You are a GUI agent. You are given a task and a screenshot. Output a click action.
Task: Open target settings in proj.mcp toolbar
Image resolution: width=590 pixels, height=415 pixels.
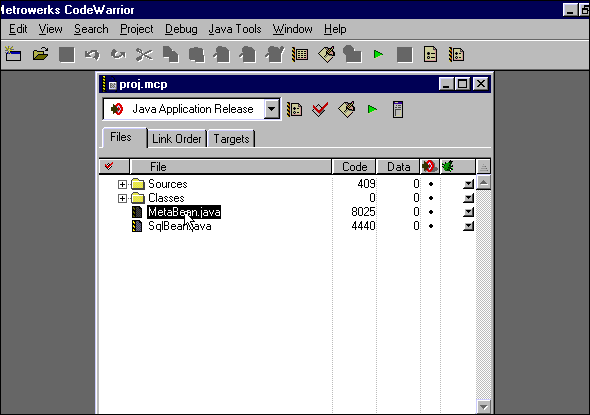pos(294,109)
